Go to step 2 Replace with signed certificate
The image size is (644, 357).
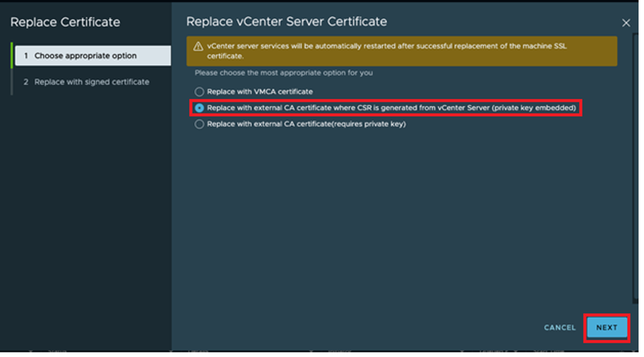[86, 82]
